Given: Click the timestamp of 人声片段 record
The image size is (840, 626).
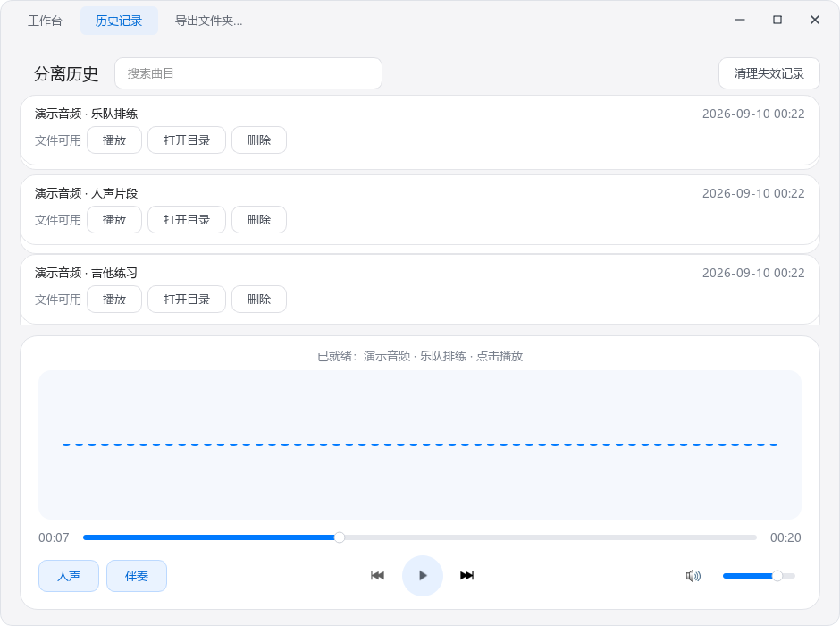Looking at the screenshot, I should (753, 193).
